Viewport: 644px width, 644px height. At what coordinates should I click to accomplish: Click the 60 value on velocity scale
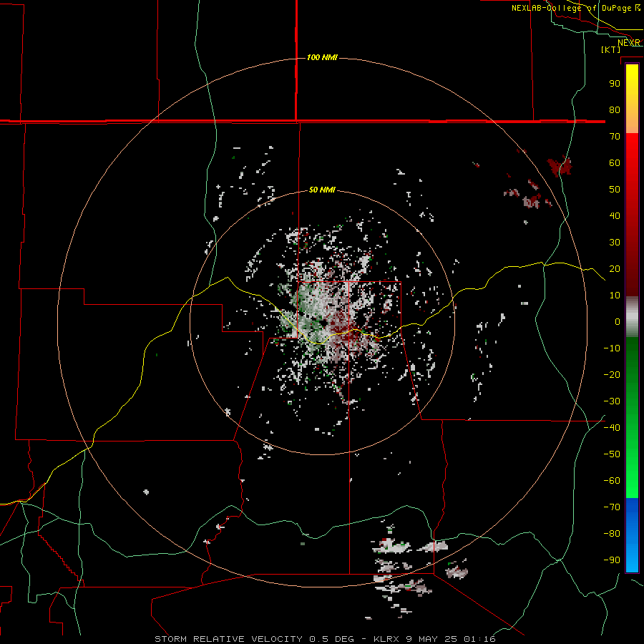coord(615,162)
